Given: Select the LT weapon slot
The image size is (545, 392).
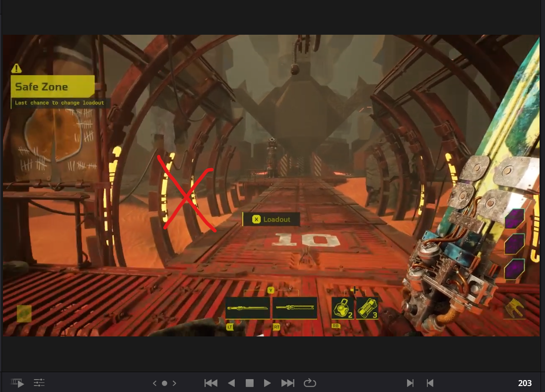Looking at the screenshot, I should coord(248,308).
